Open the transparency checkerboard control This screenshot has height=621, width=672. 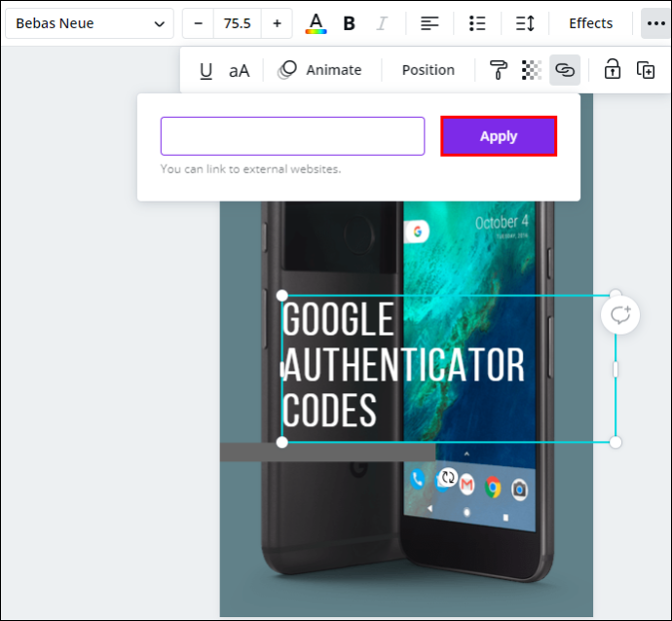coord(532,70)
